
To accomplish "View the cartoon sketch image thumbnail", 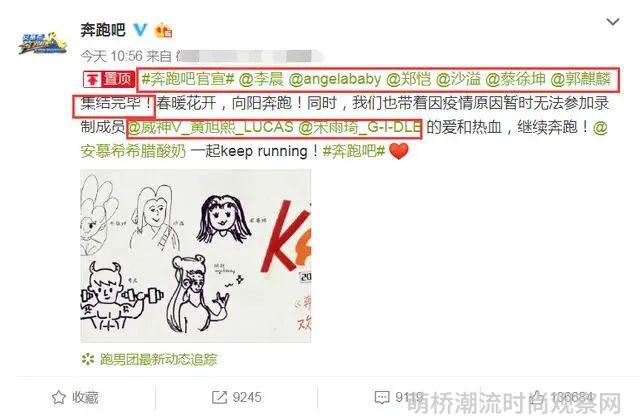I will [x=196, y=256].
